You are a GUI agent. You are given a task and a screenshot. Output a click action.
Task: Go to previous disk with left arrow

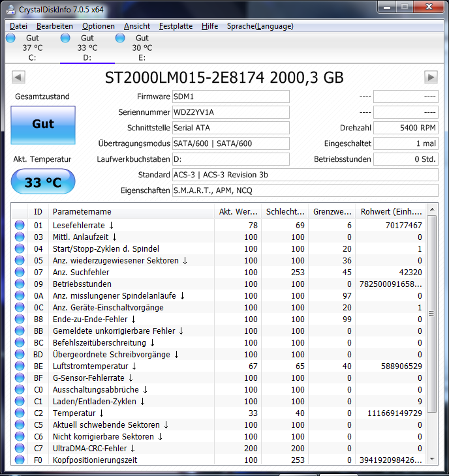pos(18,77)
